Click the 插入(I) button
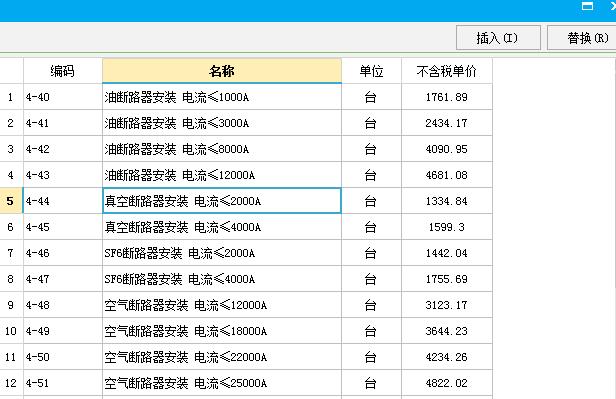The image size is (616, 399). (498, 38)
